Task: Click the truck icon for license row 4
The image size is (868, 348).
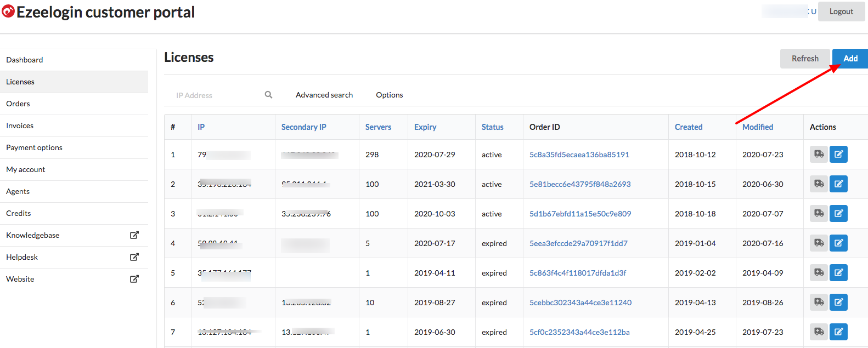Action: click(x=819, y=243)
